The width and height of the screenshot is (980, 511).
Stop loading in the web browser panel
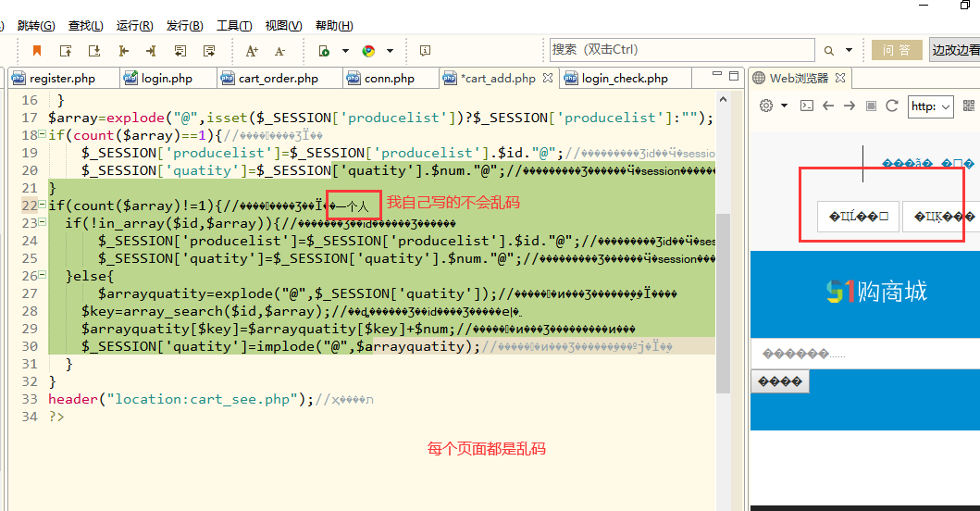click(871, 106)
